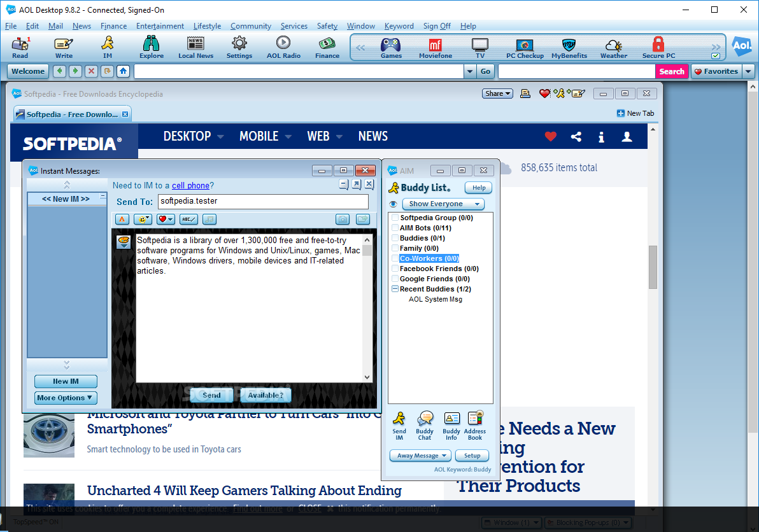Check the Family (0/0) group checkbox

click(x=395, y=248)
